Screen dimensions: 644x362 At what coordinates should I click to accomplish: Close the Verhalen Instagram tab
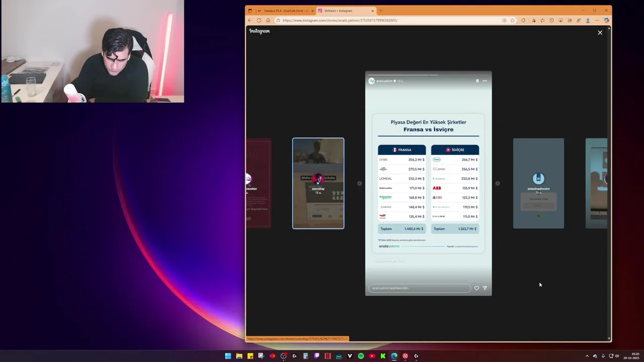coord(373,11)
